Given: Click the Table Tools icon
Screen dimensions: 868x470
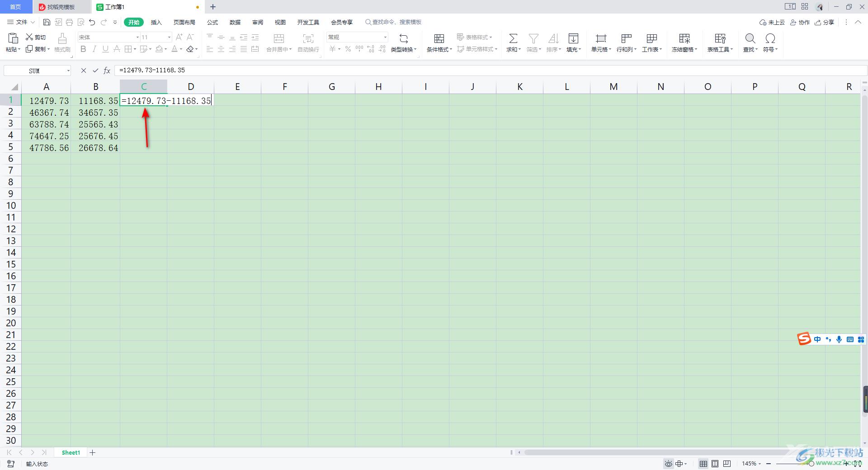Looking at the screenshot, I should tap(720, 38).
